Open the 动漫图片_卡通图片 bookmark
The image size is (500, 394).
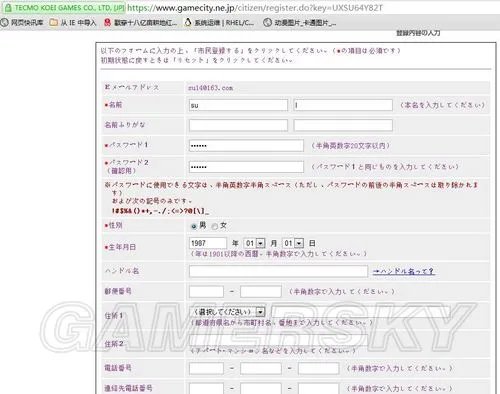tap(300, 23)
